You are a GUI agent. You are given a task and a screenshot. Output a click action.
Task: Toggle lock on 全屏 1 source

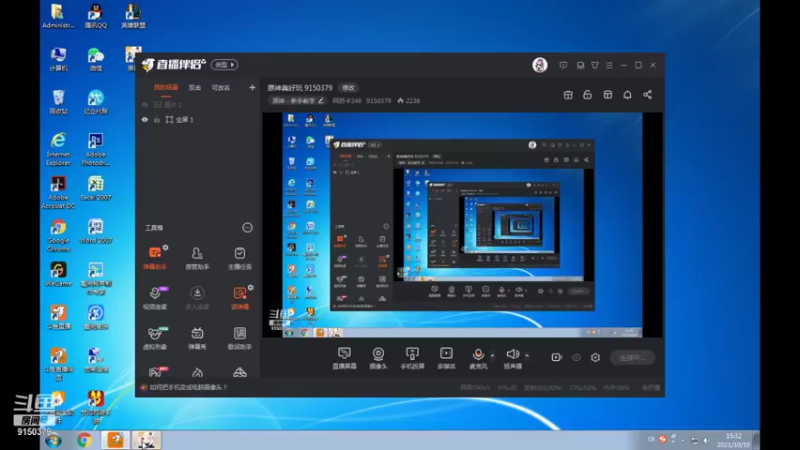tap(157, 119)
